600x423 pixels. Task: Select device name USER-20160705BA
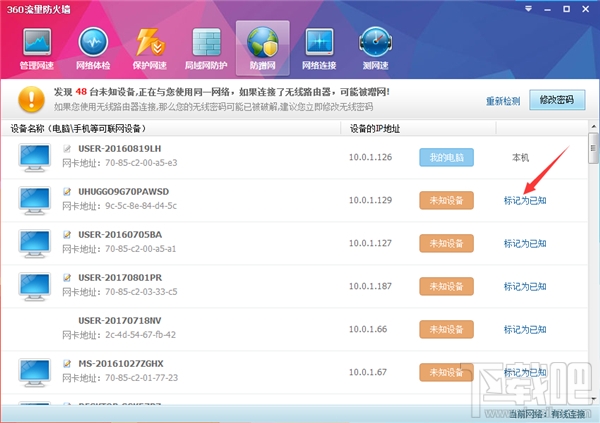tap(120, 234)
